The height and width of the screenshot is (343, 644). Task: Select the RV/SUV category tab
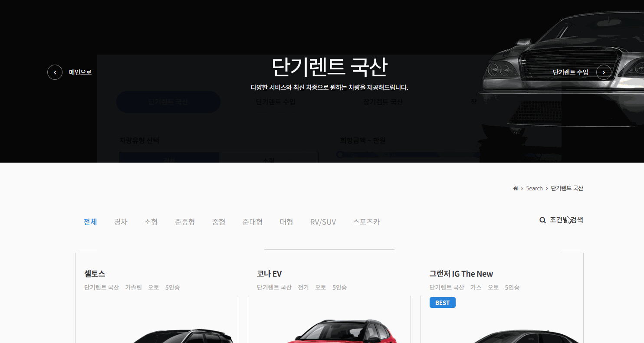(x=323, y=222)
